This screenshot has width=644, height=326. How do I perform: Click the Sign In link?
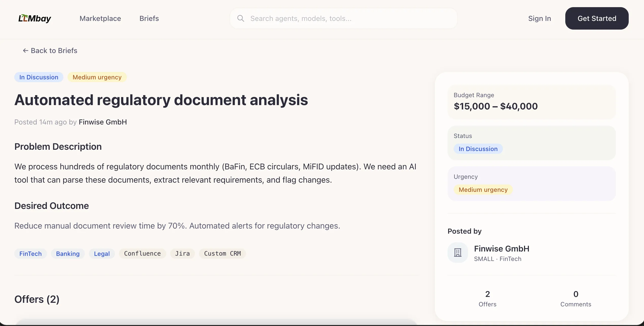pyautogui.click(x=540, y=18)
